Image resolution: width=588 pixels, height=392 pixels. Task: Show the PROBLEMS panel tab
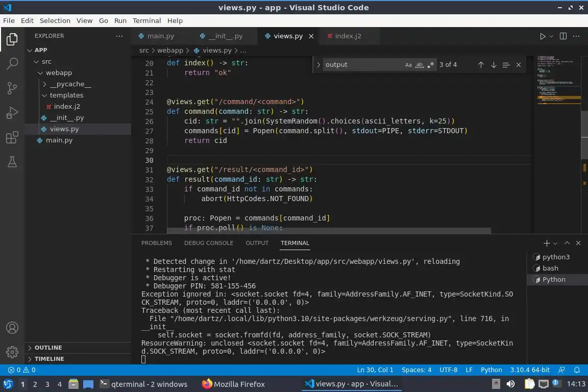tap(156, 243)
